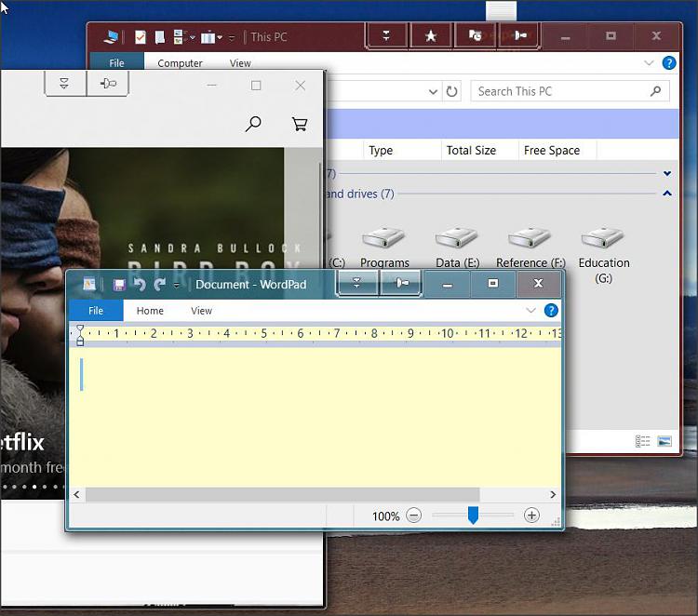Click into the Search This PC field

570,91
